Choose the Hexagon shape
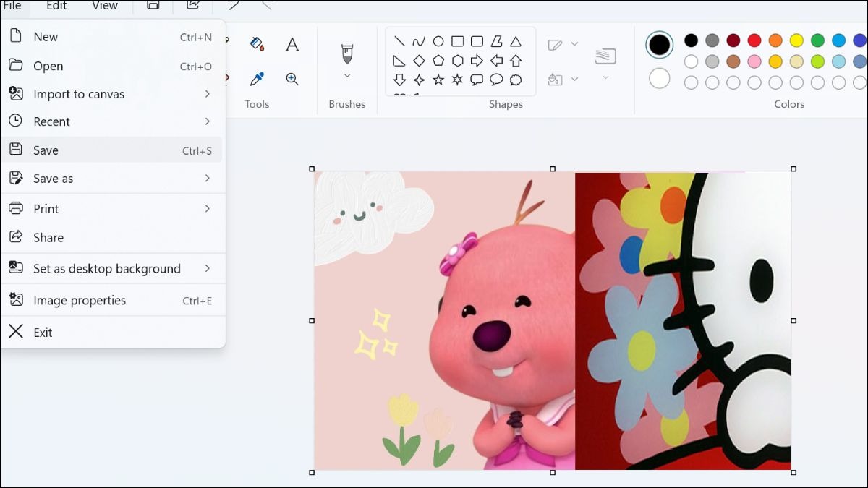Screen dimensions: 868x488 [458, 61]
